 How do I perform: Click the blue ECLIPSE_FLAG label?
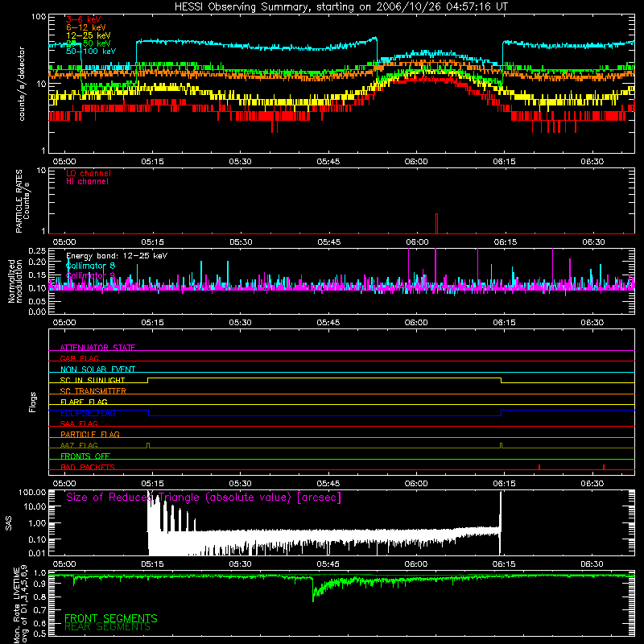click(x=88, y=413)
